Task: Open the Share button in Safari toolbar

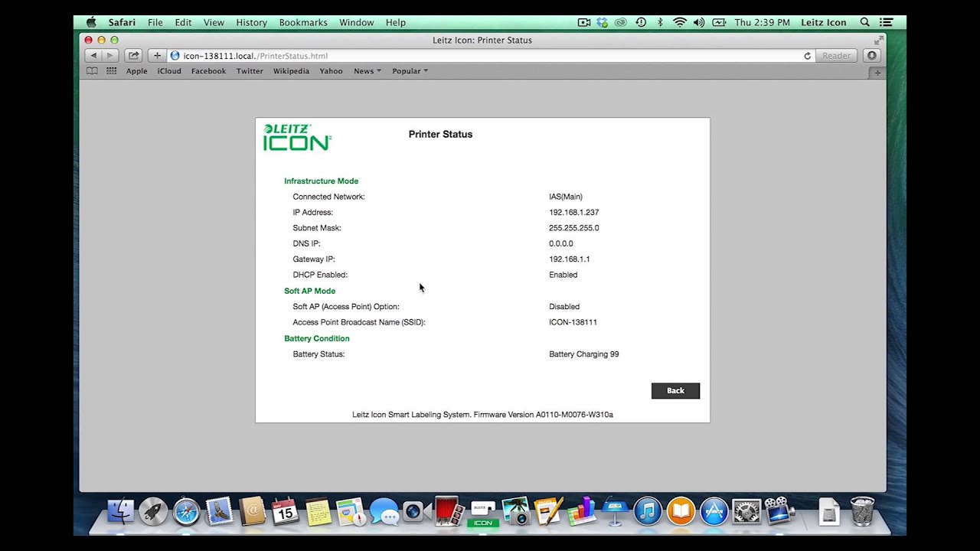Action: pos(134,56)
